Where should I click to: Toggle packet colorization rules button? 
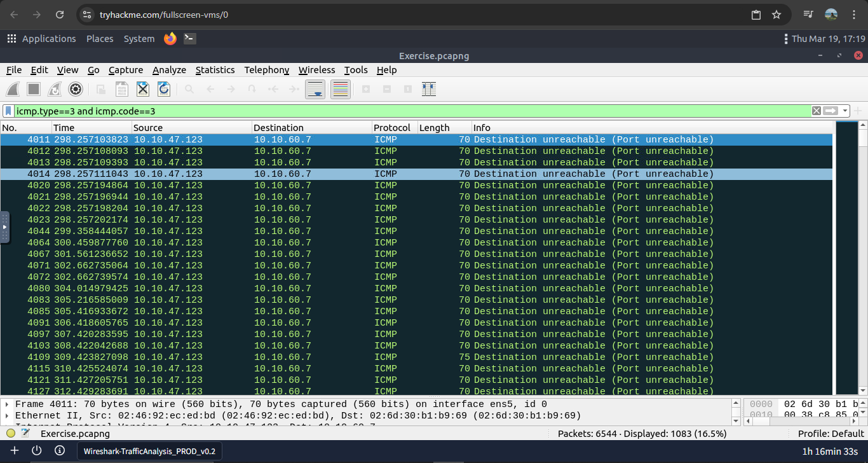point(341,90)
